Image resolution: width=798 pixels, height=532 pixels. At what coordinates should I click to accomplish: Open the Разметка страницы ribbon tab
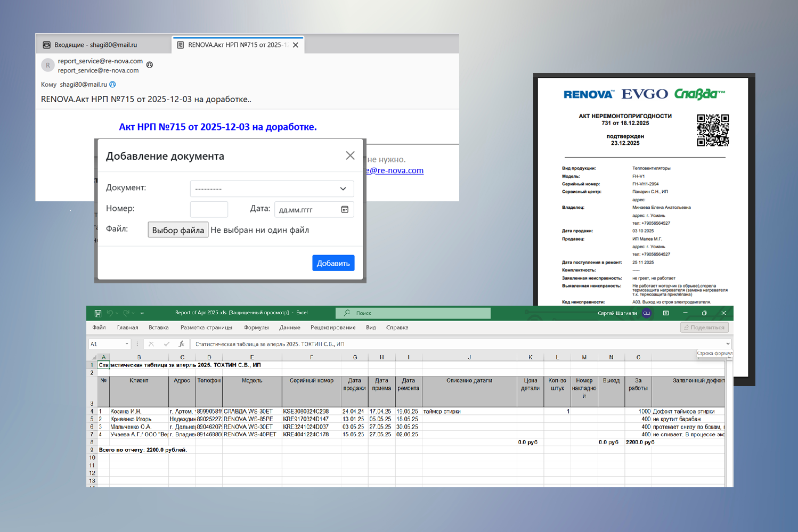[x=207, y=328]
